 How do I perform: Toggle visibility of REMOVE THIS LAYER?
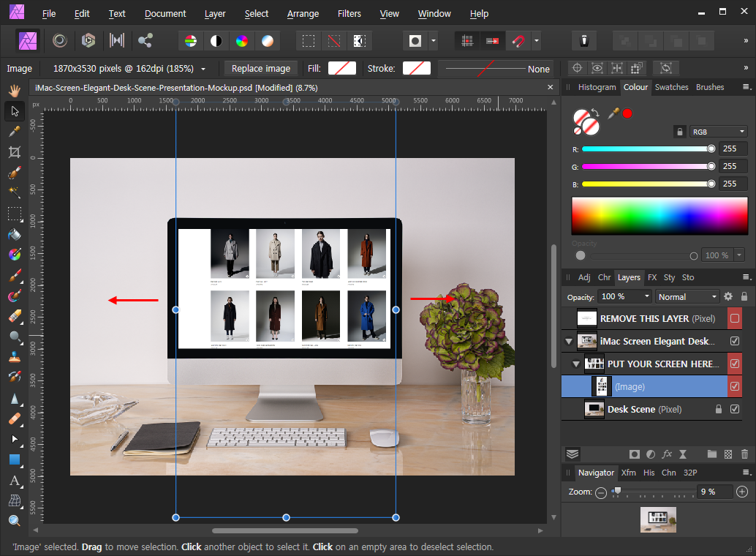pyautogui.click(x=734, y=318)
